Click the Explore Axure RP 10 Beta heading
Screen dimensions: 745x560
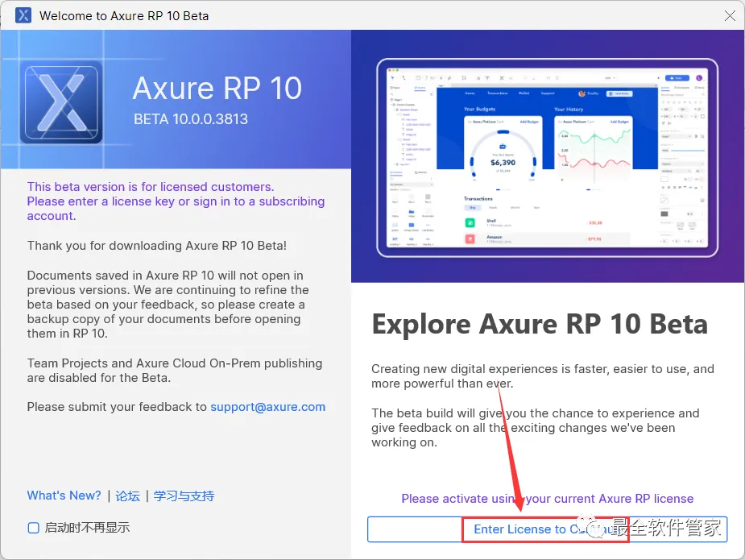coord(540,324)
